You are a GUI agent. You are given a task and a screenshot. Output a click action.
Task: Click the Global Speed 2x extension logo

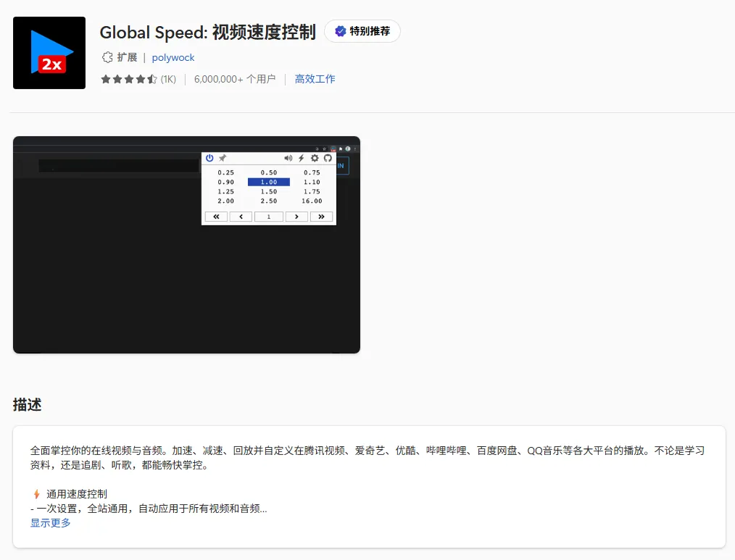click(49, 53)
